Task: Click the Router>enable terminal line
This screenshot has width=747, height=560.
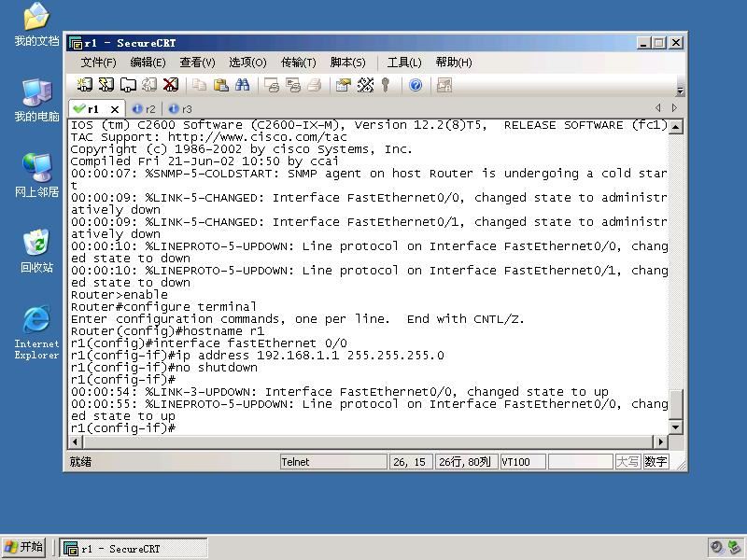Action: pyautogui.click(x=120, y=295)
